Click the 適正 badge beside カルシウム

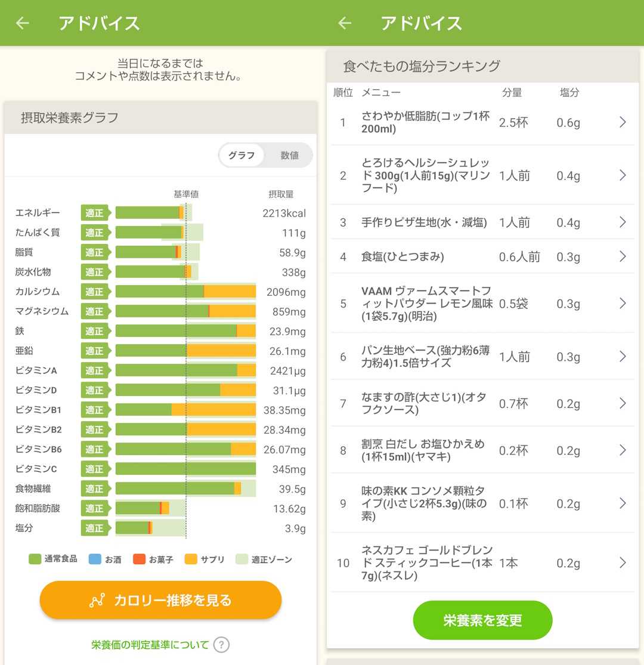(x=94, y=292)
